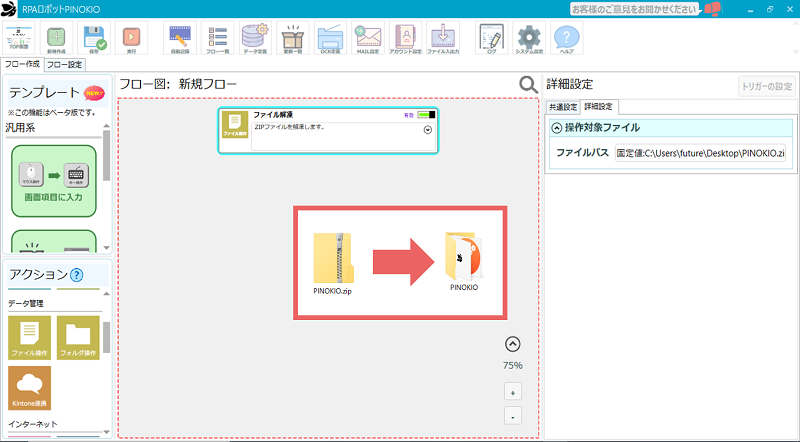
Task: Open the 共通設定 tab
Action: pyautogui.click(x=563, y=107)
